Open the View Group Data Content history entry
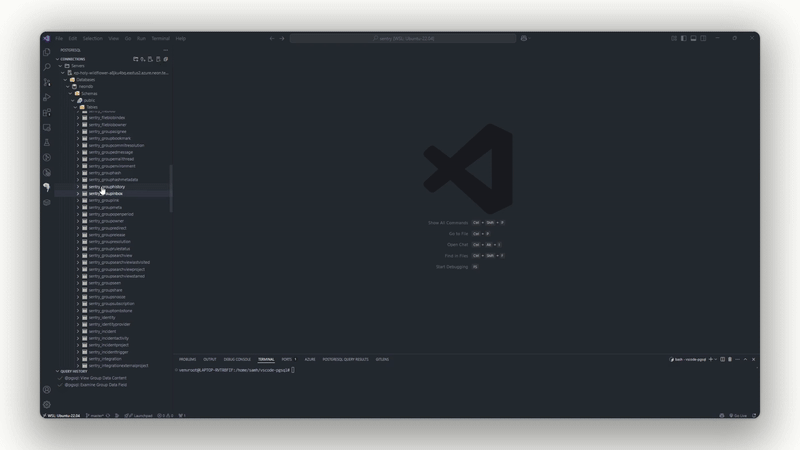Screen dimensions: 800x450 (95, 378)
